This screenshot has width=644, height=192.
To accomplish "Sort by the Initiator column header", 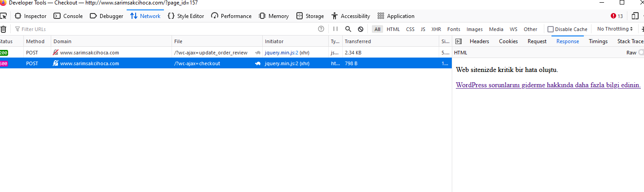I will point(295,41).
